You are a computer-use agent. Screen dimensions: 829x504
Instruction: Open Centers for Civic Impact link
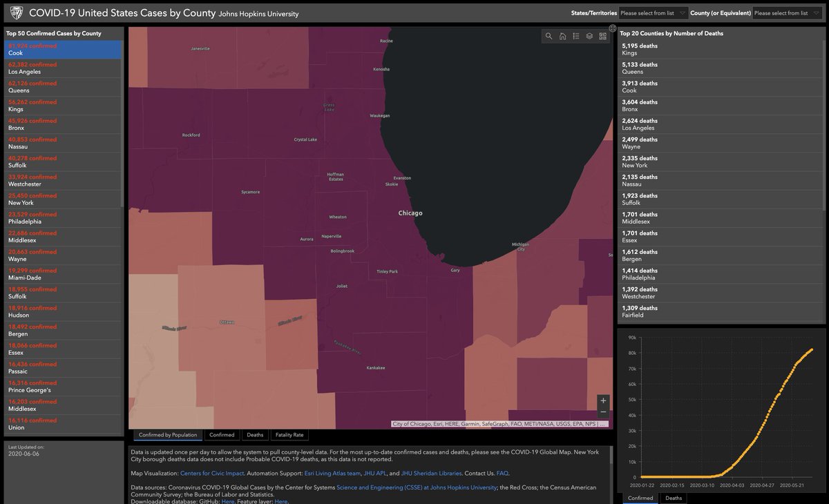[212, 473]
